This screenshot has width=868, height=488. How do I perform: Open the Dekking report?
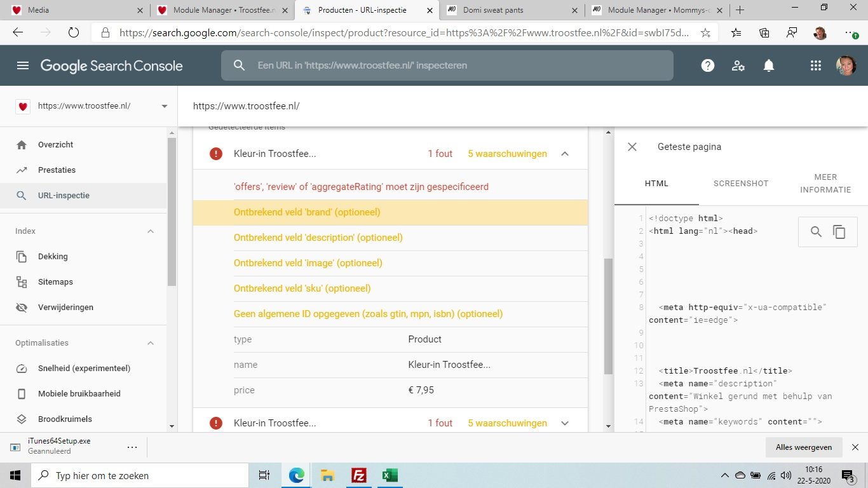click(x=84, y=257)
